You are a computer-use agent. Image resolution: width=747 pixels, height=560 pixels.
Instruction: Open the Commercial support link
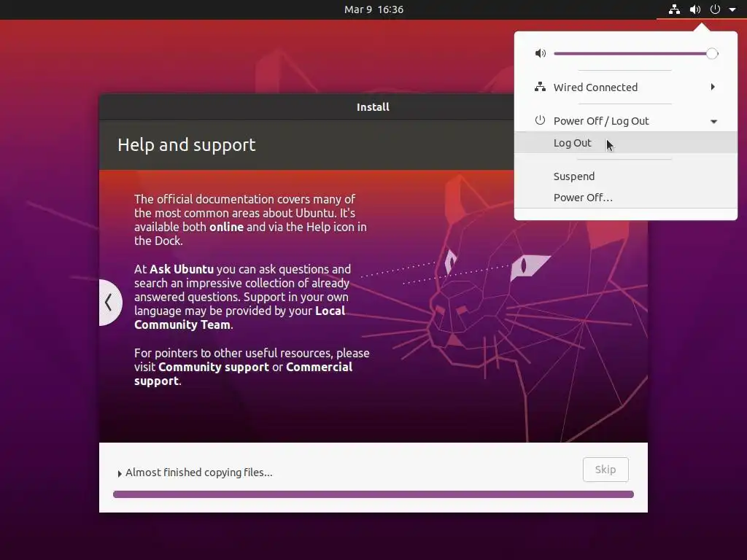pyautogui.click(x=244, y=374)
